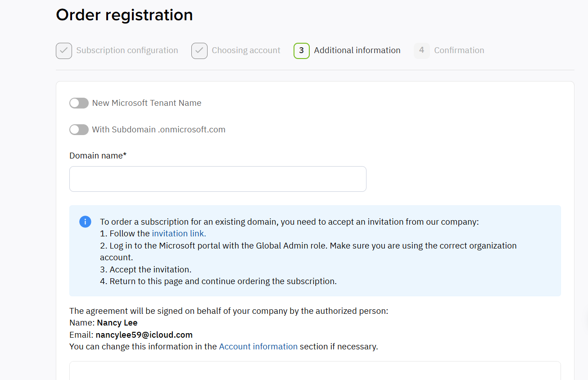Image resolution: width=588 pixels, height=380 pixels.
Task: Click the "Log in to the Microsoft portal" step
Action: 308,251
